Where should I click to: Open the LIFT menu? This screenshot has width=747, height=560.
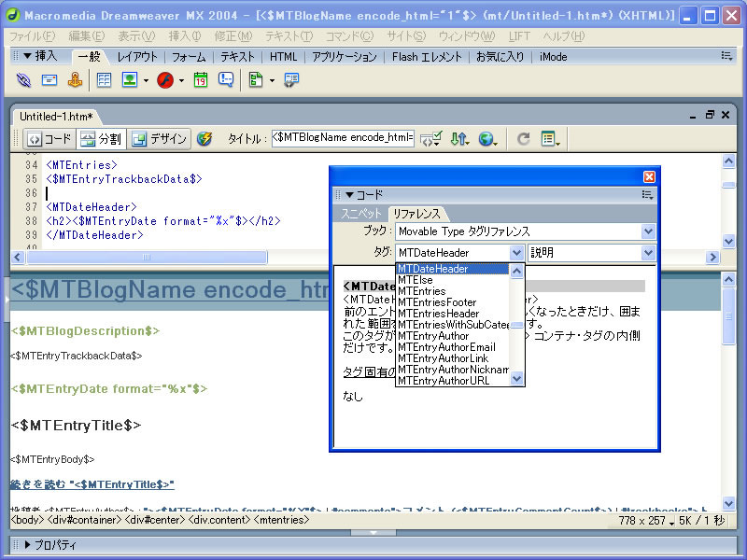click(x=519, y=36)
